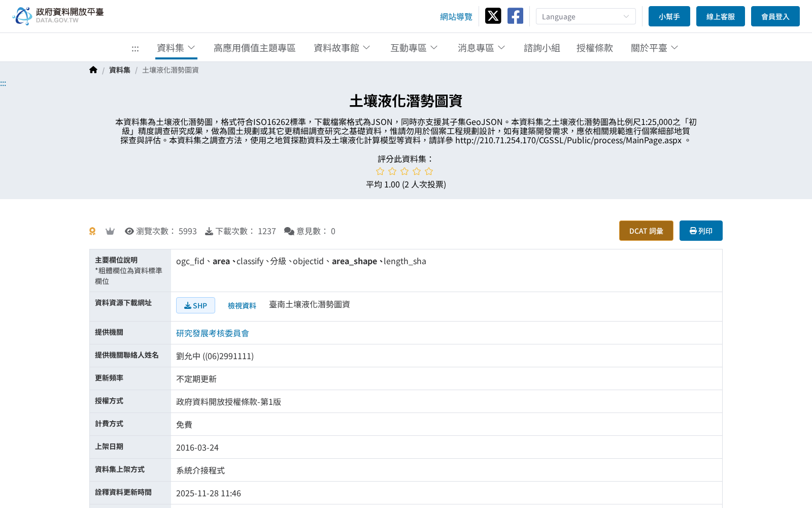
Task: Rate dataset with the third star
Action: [x=404, y=171]
